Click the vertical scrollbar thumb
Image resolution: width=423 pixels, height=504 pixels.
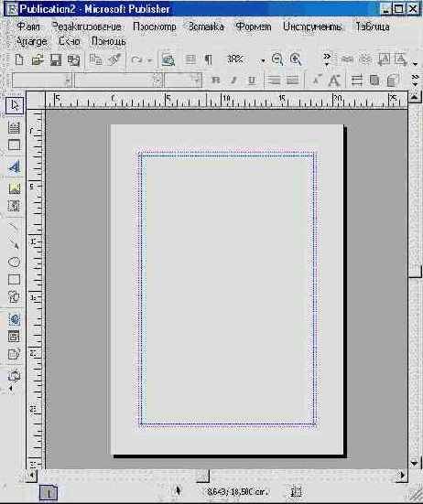pos(415,271)
